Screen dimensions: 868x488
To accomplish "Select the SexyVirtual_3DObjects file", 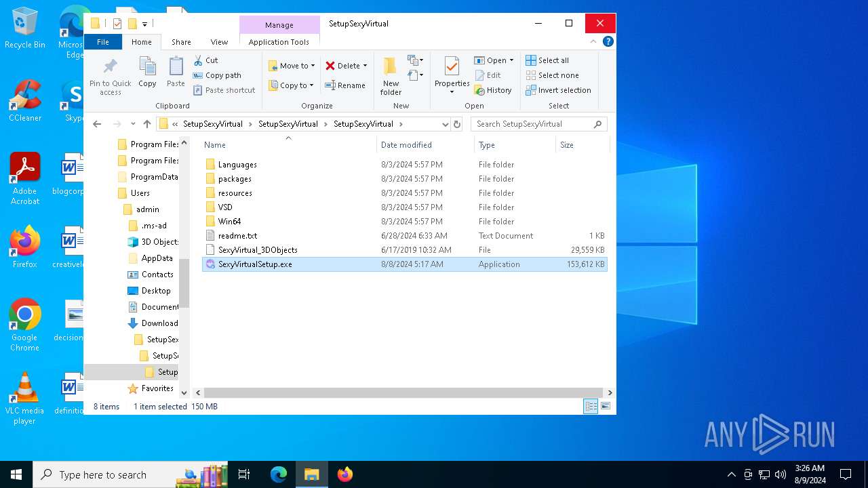I will (258, 250).
